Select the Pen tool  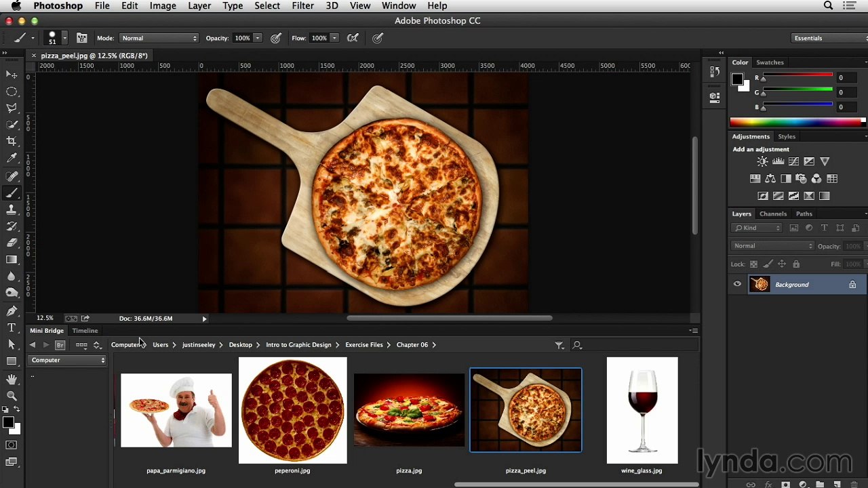tap(12, 311)
